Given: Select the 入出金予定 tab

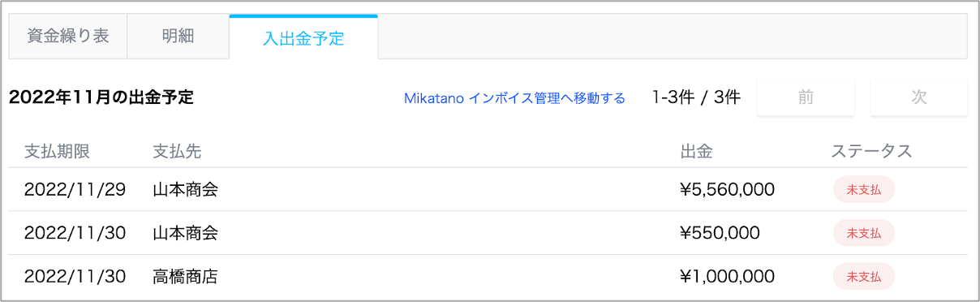Looking at the screenshot, I should [303, 37].
